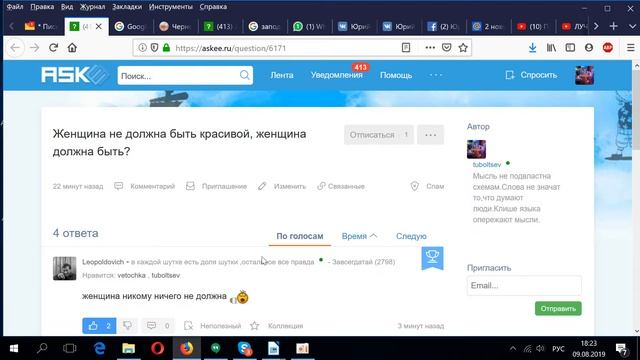This screenshot has height=360, width=640.
Task: Switch to the Facebook tab
Action: tap(443, 27)
